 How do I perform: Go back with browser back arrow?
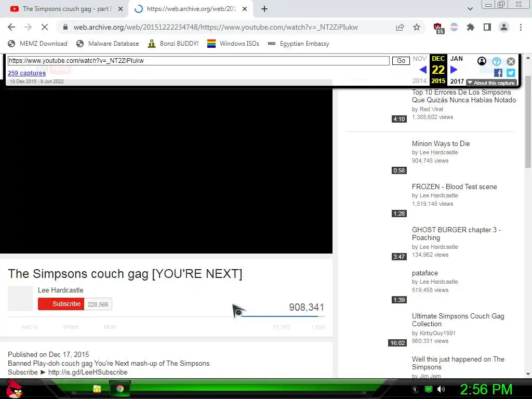(x=11, y=27)
